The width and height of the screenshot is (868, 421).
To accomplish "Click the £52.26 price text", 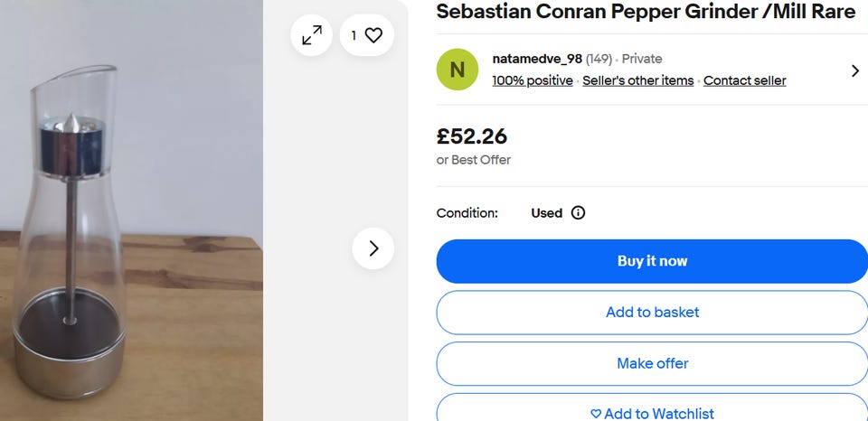I will (x=472, y=136).
